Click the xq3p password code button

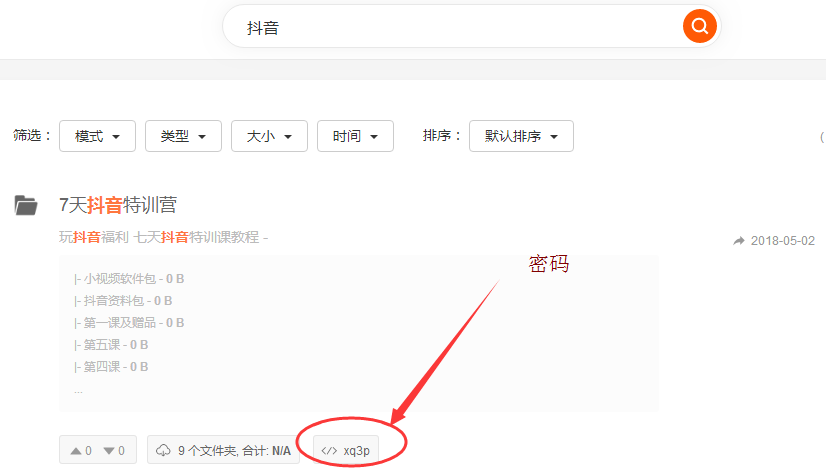click(346, 450)
